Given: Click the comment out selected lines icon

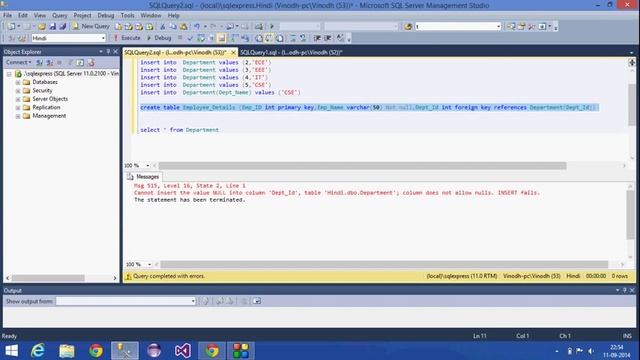Looking at the screenshot, I should coord(293,38).
